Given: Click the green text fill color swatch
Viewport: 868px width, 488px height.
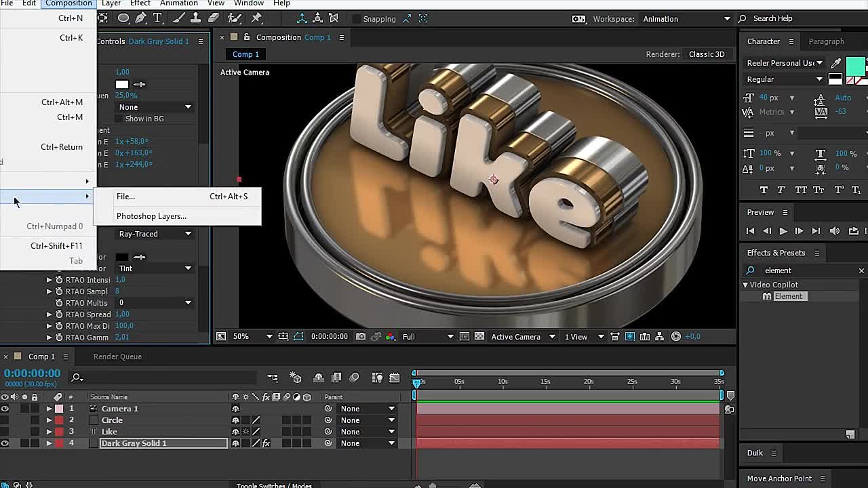Looking at the screenshot, I should pos(855,66).
